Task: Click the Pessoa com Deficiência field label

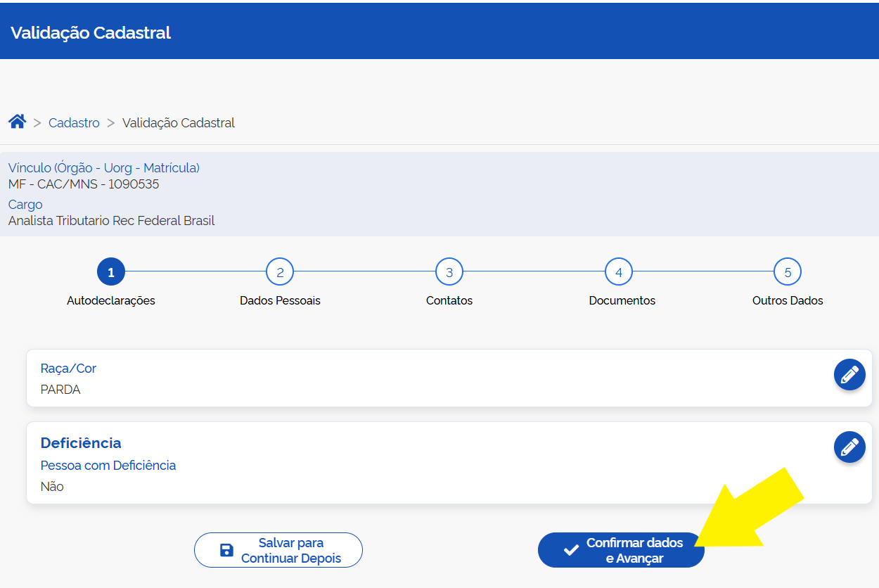Action: [108, 466]
